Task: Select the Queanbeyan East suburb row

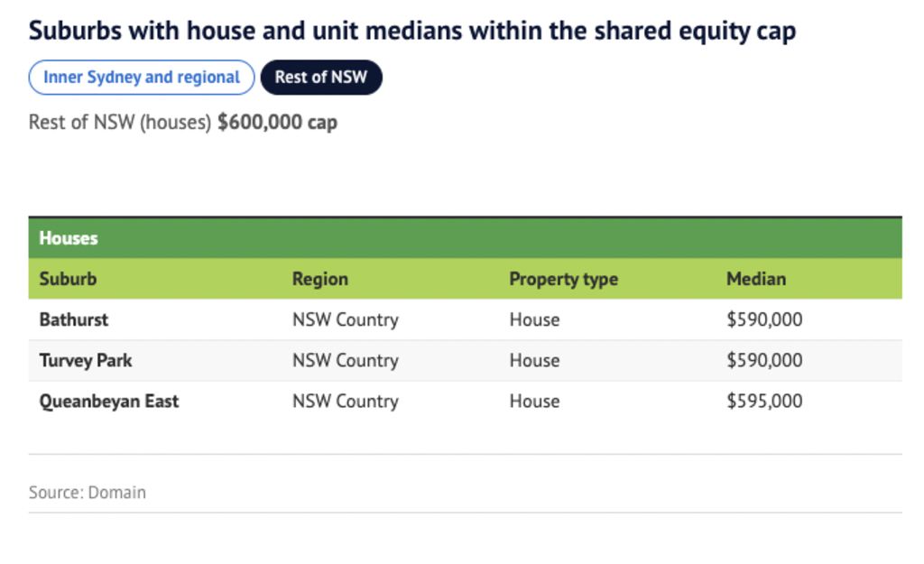Action: click(x=465, y=401)
